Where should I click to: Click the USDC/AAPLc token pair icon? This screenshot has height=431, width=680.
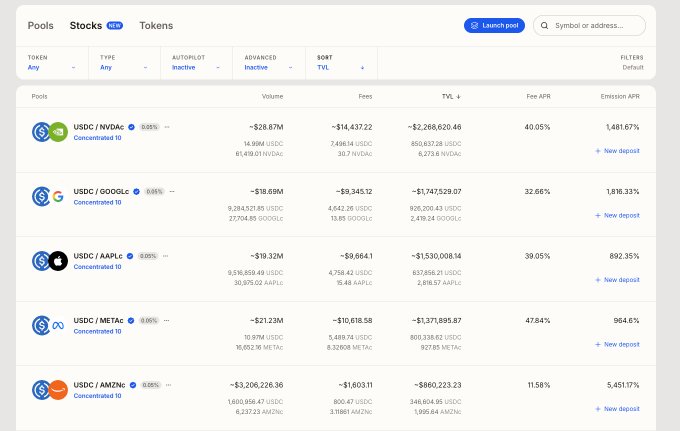50,261
